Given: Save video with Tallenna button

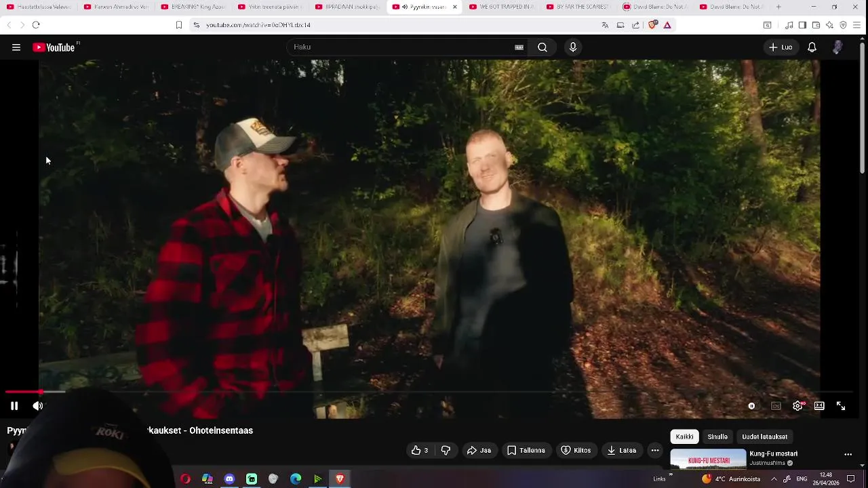Looking at the screenshot, I should [526, 450].
